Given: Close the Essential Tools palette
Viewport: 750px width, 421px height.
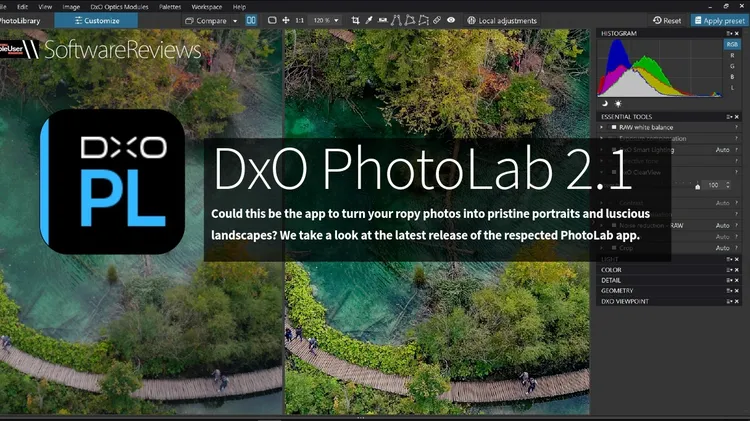Looking at the screenshot, I should [737, 117].
